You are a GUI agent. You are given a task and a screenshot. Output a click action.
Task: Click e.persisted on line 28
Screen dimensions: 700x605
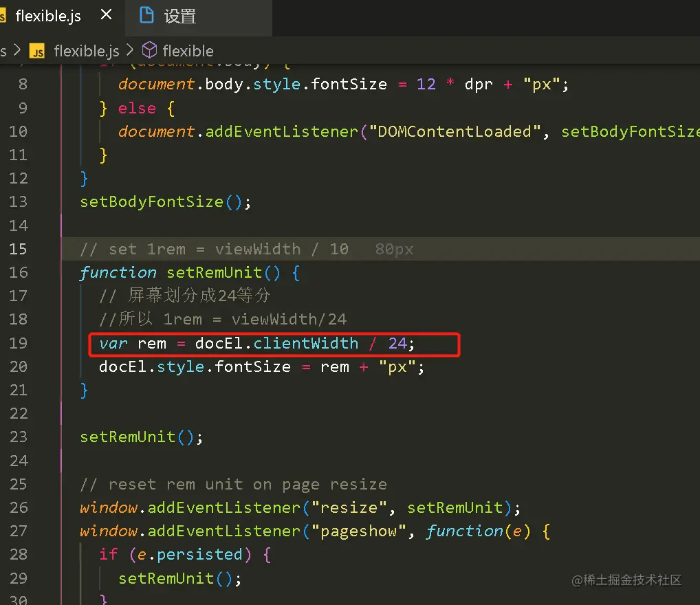point(190,555)
